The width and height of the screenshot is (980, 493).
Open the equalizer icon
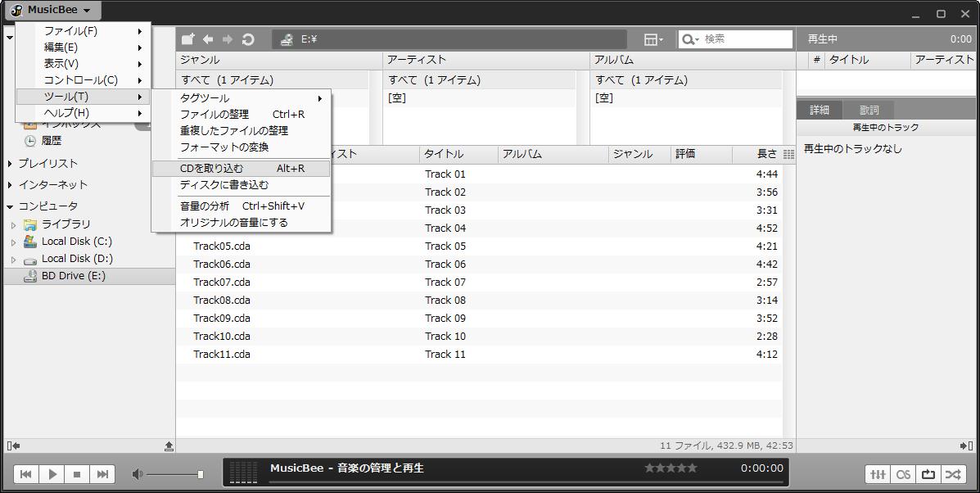[878, 474]
